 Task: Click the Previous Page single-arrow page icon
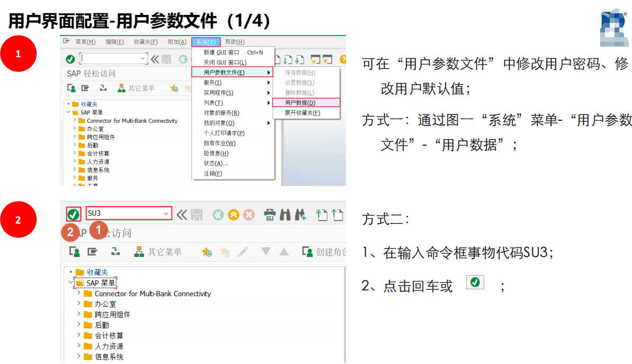pyautogui.click(x=337, y=215)
